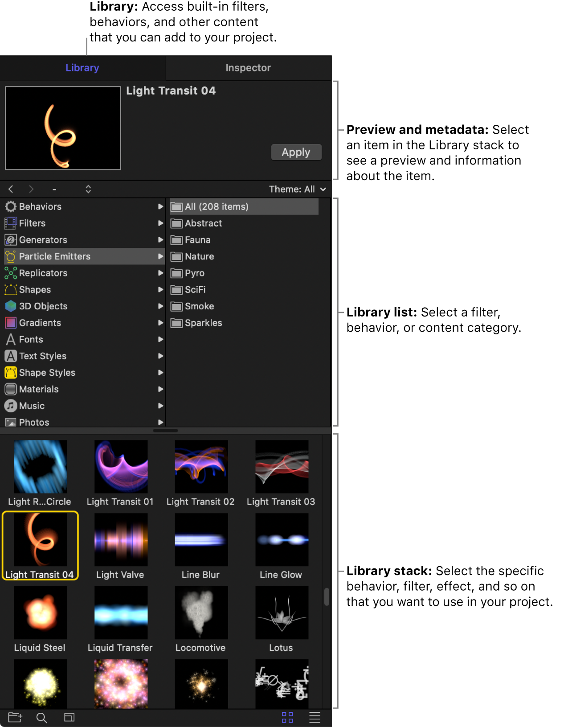Click the search magnifier icon
Screen dimensions: 564x728
[x=41, y=718]
